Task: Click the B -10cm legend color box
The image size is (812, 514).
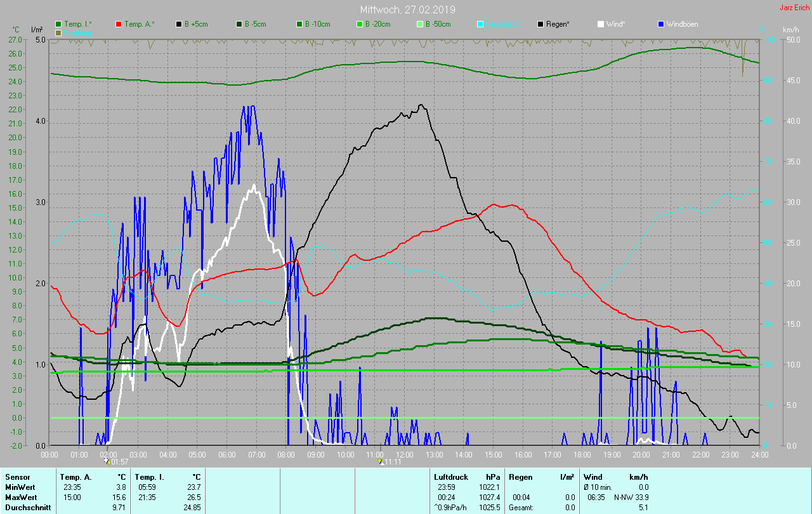Action: (x=299, y=24)
